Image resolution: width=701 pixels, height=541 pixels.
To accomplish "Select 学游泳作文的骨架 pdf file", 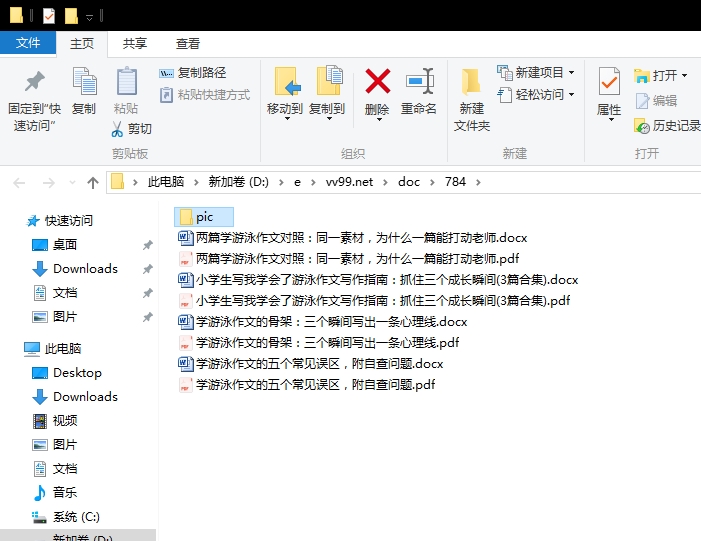I will (x=319, y=342).
